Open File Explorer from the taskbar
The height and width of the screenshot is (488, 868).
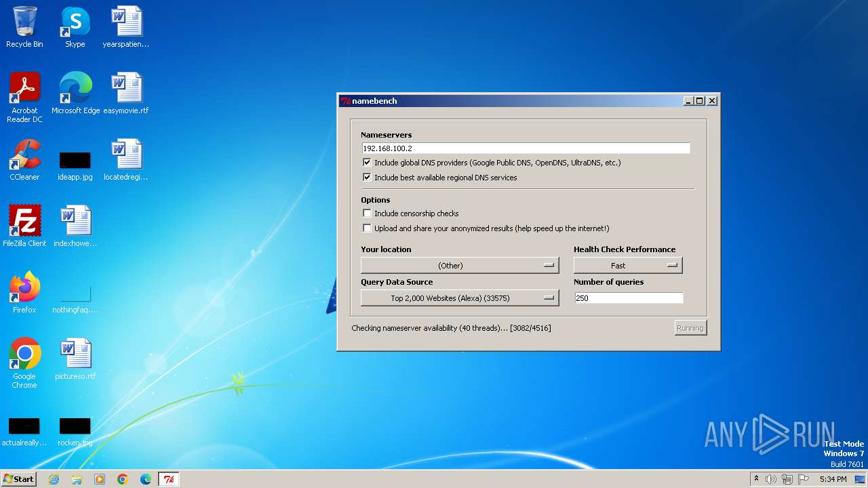pos(77,479)
